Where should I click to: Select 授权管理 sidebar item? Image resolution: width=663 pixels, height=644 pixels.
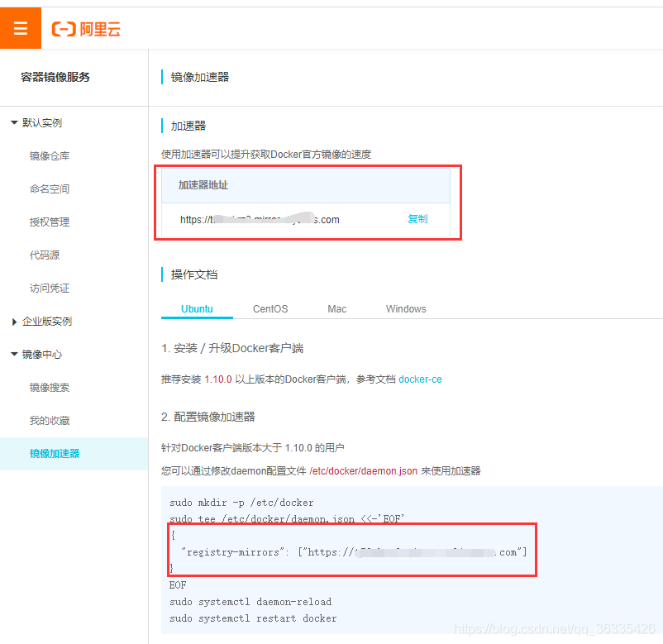click(50, 222)
